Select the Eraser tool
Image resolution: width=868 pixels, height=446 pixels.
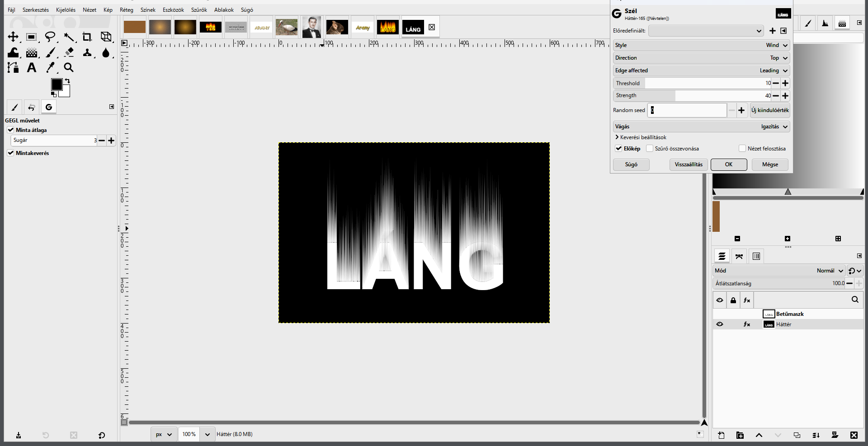69,53
